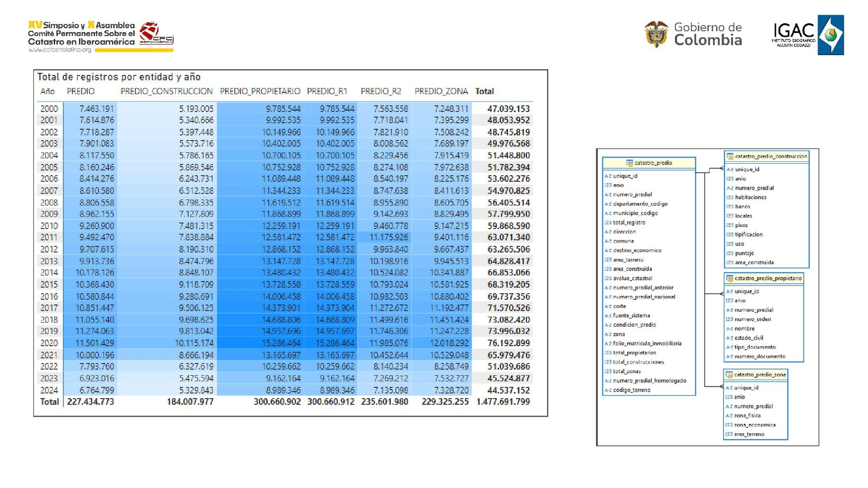Click year row 2011
Image resolution: width=868 pixels, height=488 pixels.
pos(49,237)
